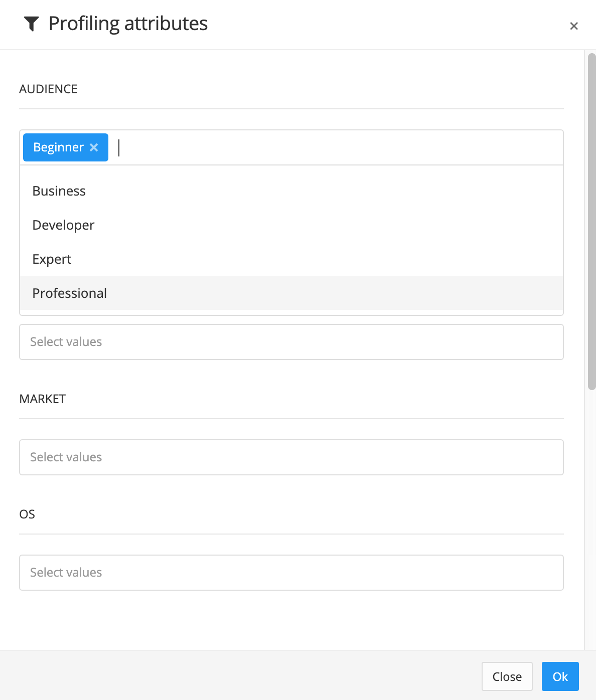Choose the highlighted Professional option

point(69,293)
